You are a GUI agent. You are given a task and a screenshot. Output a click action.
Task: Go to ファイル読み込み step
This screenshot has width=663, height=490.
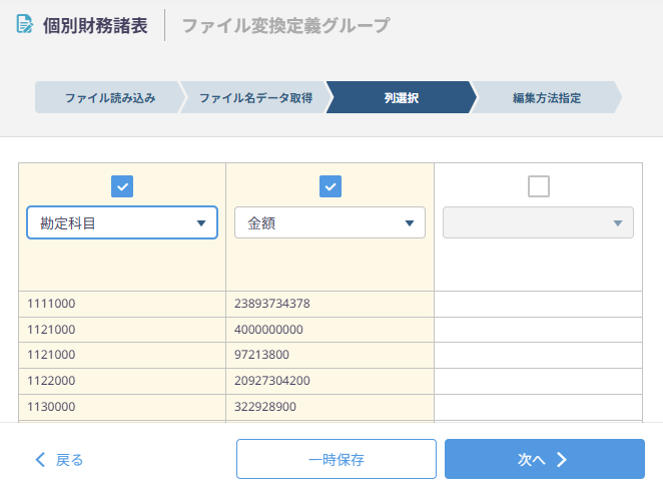click(x=110, y=97)
